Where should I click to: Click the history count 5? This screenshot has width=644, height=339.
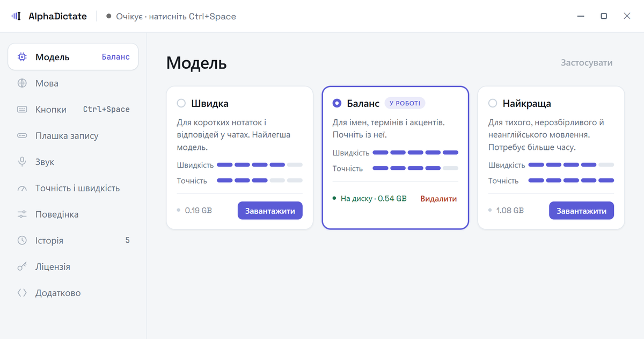(x=128, y=241)
